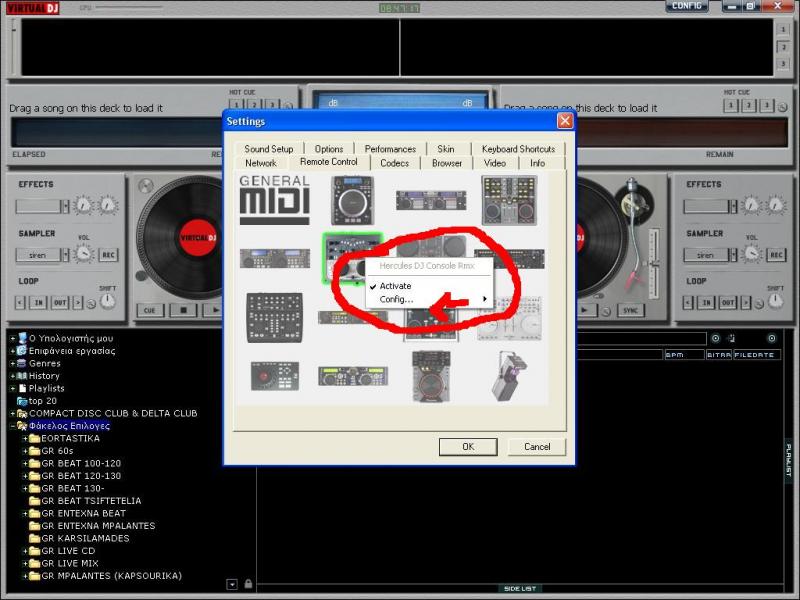The image size is (800, 600).
Task: Collapse the Φάκελος Επιλογες folder
Action: point(12,426)
